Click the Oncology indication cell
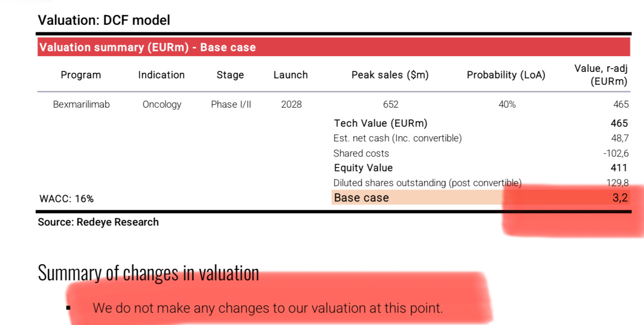This screenshot has width=644, height=325. (x=162, y=105)
